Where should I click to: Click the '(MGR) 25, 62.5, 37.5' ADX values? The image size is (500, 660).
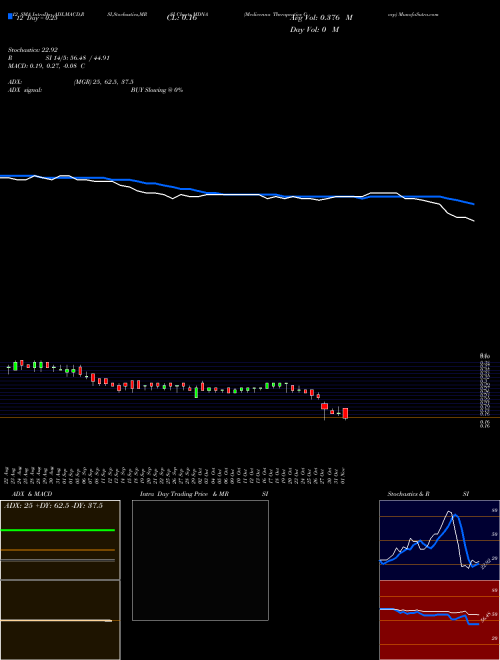[104, 82]
